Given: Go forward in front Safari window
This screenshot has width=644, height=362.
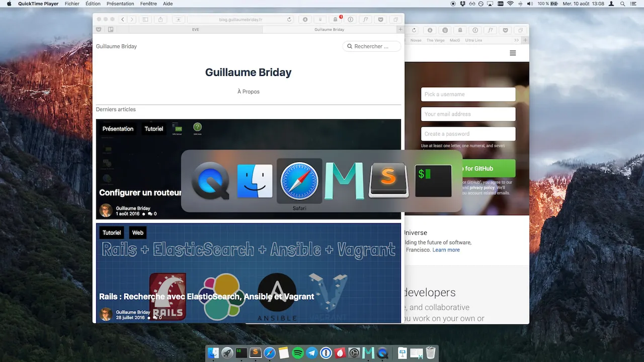Looking at the screenshot, I should [132, 20].
